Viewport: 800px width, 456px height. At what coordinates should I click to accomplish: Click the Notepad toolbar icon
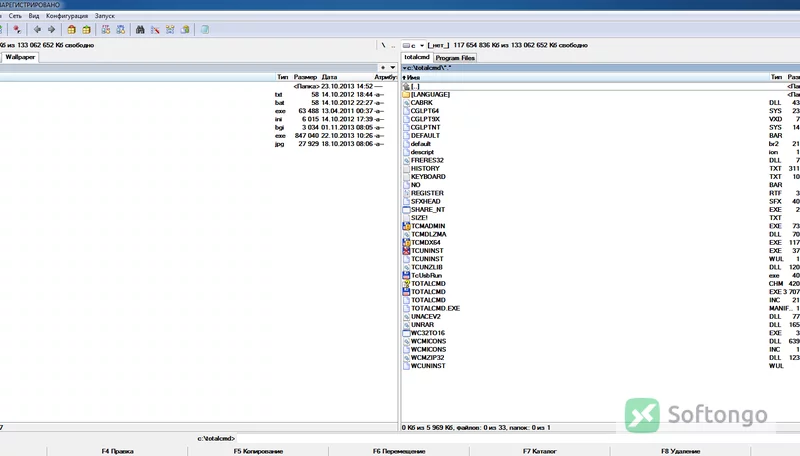[x=205, y=30]
